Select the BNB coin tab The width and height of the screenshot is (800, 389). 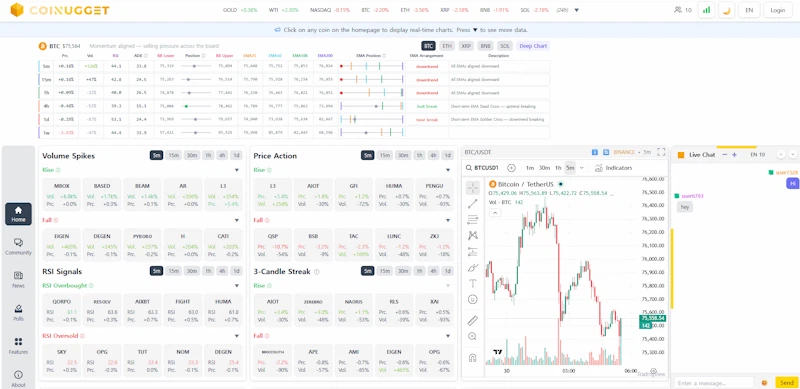(486, 46)
